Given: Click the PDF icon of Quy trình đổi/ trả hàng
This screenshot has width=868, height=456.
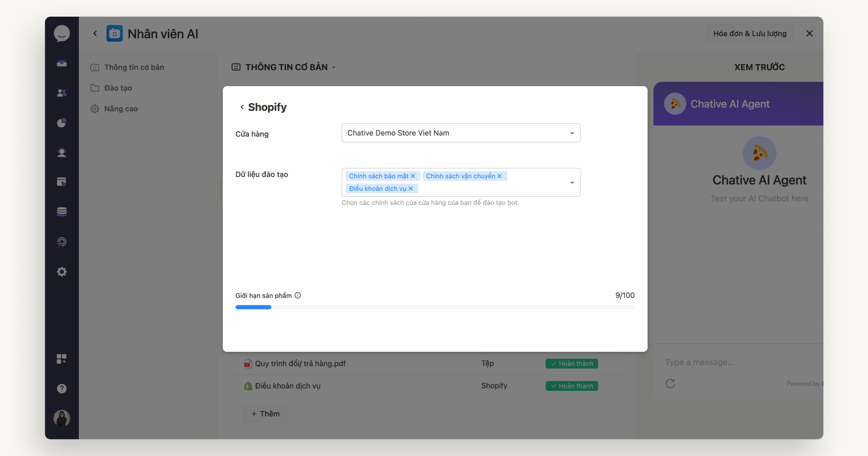Looking at the screenshot, I should [x=248, y=363].
